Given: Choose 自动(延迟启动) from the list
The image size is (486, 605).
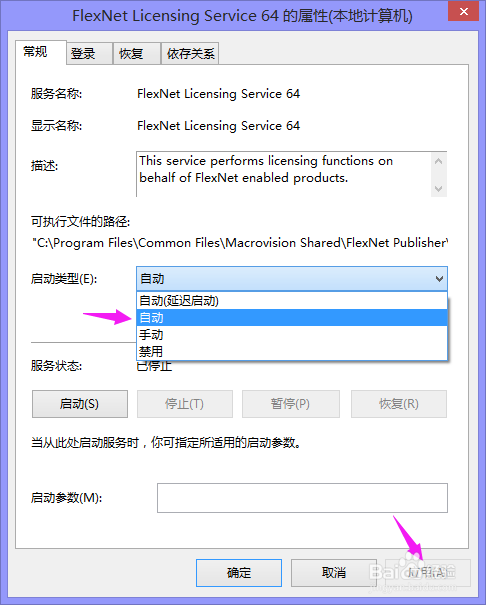Looking at the screenshot, I should (292, 301).
